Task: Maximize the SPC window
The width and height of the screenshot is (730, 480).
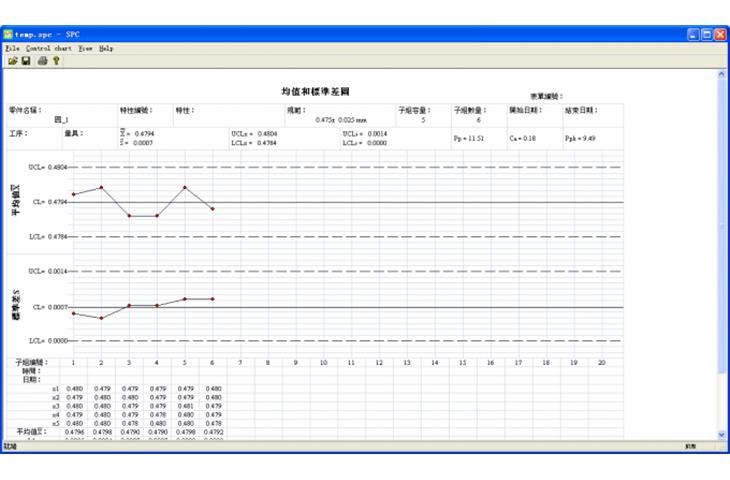Action: point(706,34)
